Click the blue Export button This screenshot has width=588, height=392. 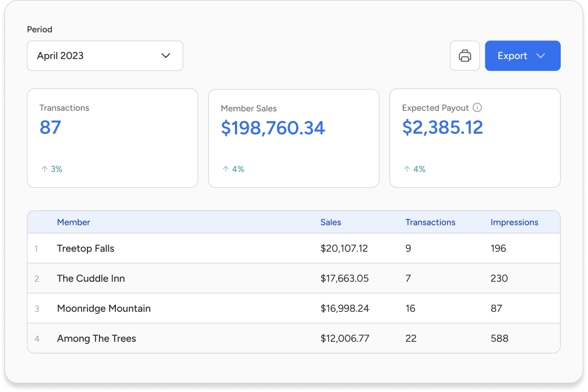tap(512, 56)
